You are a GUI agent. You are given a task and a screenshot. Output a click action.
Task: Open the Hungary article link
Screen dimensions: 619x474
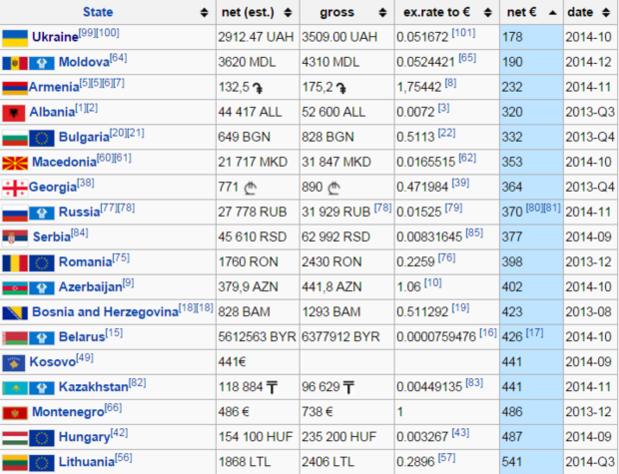[84, 437]
